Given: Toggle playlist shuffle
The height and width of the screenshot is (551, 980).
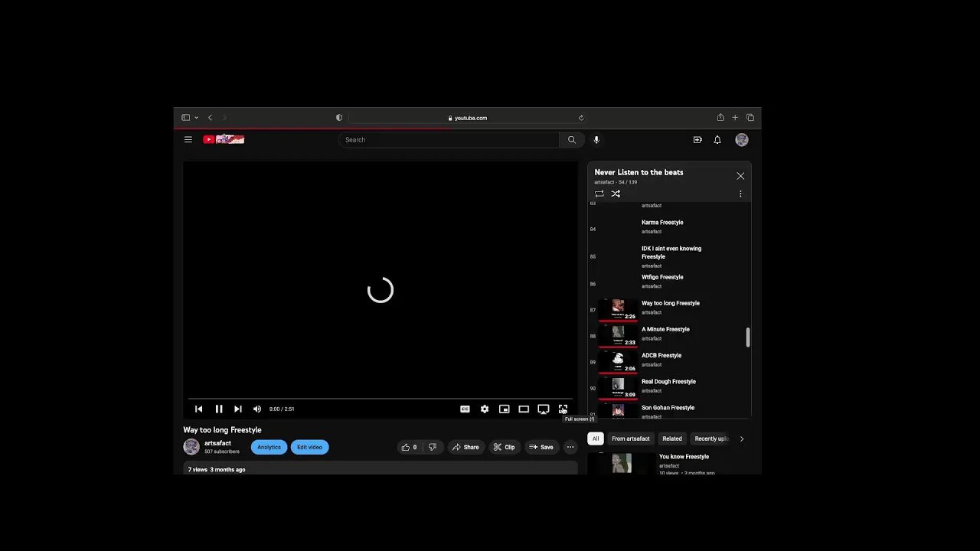Looking at the screenshot, I should pos(616,194).
